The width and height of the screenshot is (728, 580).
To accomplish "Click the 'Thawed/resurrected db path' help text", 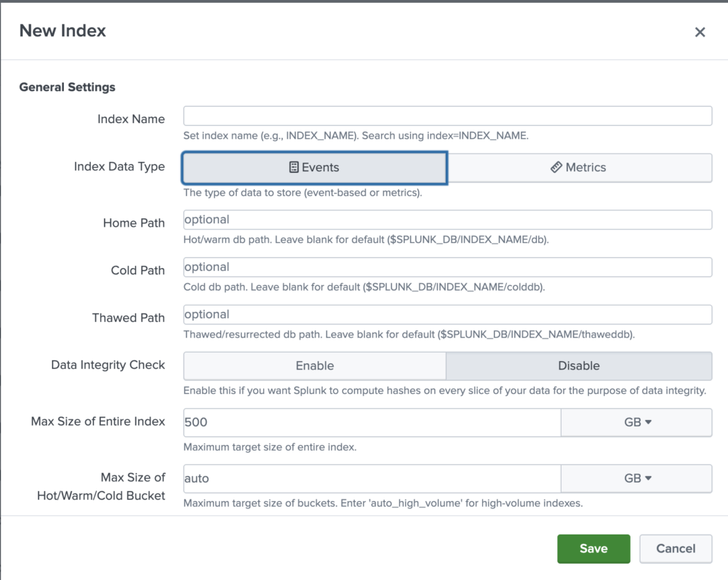I will coord(409,335).
